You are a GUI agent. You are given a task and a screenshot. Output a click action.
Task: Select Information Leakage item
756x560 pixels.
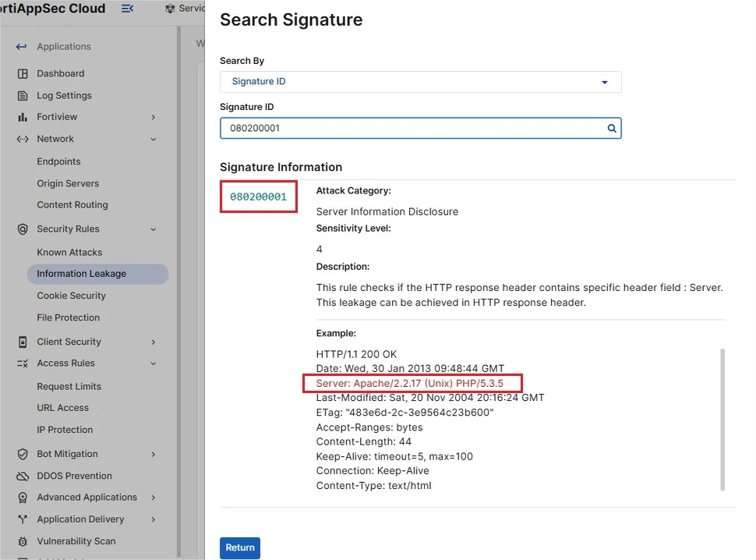point(98,274)
